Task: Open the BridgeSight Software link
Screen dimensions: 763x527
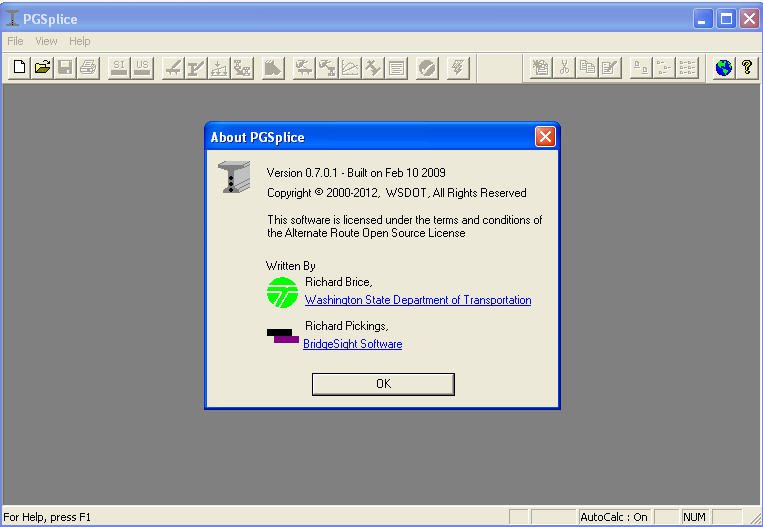Action: point(353,344)
